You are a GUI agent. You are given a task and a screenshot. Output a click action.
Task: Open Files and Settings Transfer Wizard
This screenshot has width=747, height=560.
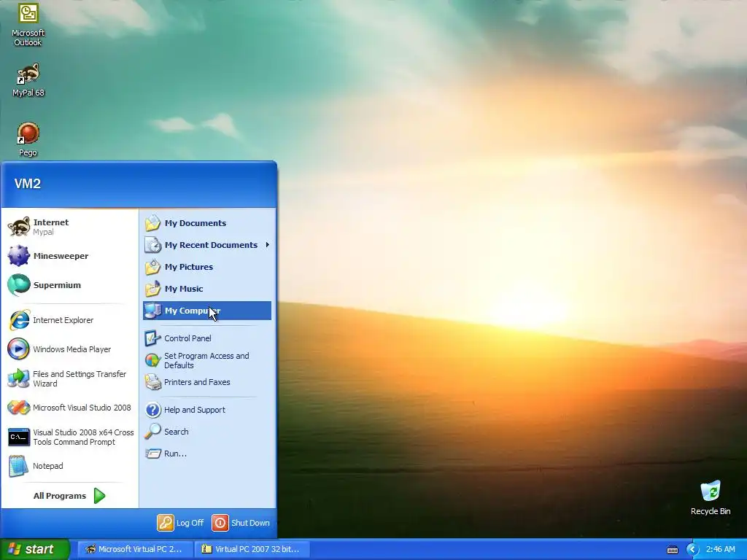click(x=69, y=378)
